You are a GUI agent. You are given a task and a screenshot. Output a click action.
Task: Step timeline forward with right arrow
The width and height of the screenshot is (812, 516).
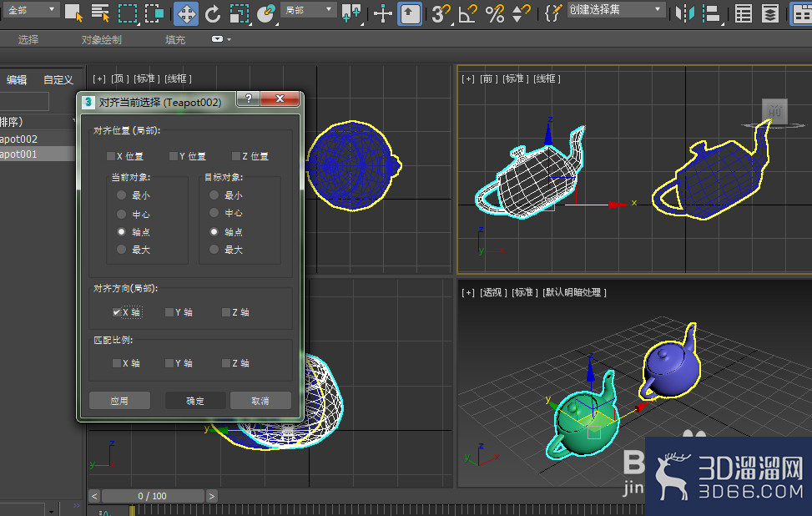[x=212, y=496]
